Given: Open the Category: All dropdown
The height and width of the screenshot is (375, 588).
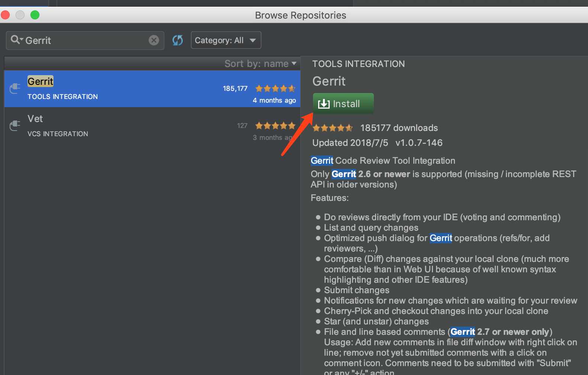Looking at the screenshot, I should pos(226,40).
